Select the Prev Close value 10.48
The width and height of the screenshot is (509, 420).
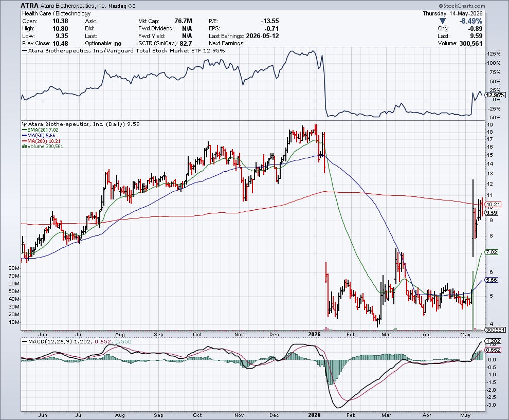pyautogui.click(x=60, y=44)
